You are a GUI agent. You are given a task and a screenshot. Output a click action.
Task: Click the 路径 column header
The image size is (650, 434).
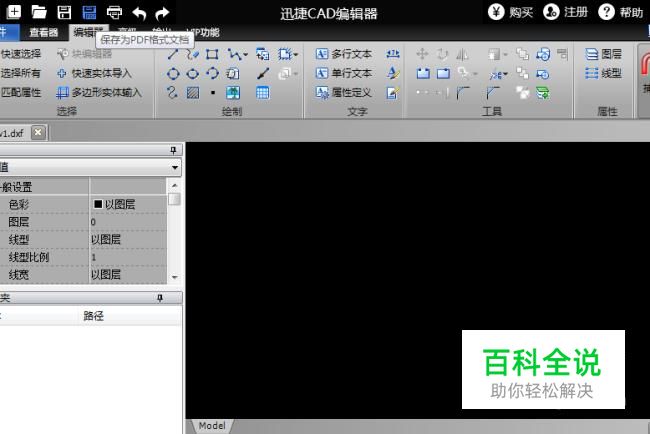point(94,316)
